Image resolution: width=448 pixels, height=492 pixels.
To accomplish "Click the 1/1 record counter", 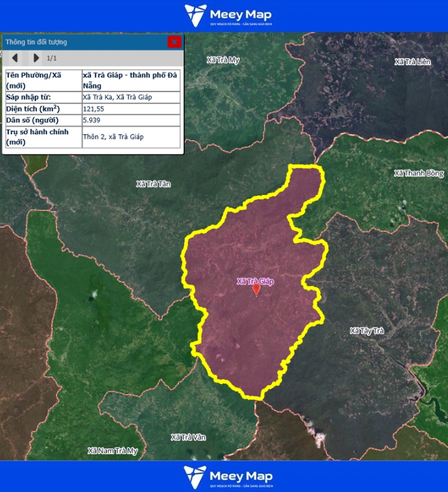I will point(52,58).
